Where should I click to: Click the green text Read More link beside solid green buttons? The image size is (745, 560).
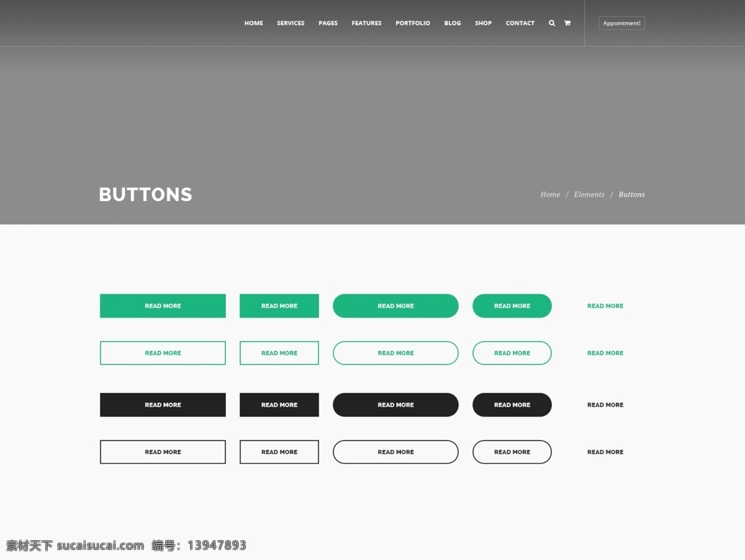pos(605,306)
